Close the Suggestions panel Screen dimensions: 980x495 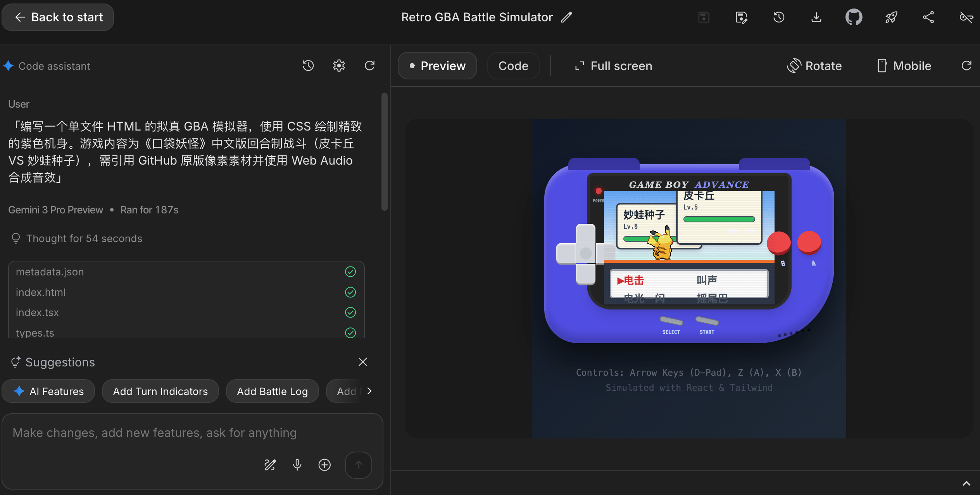tap(363, 362)
